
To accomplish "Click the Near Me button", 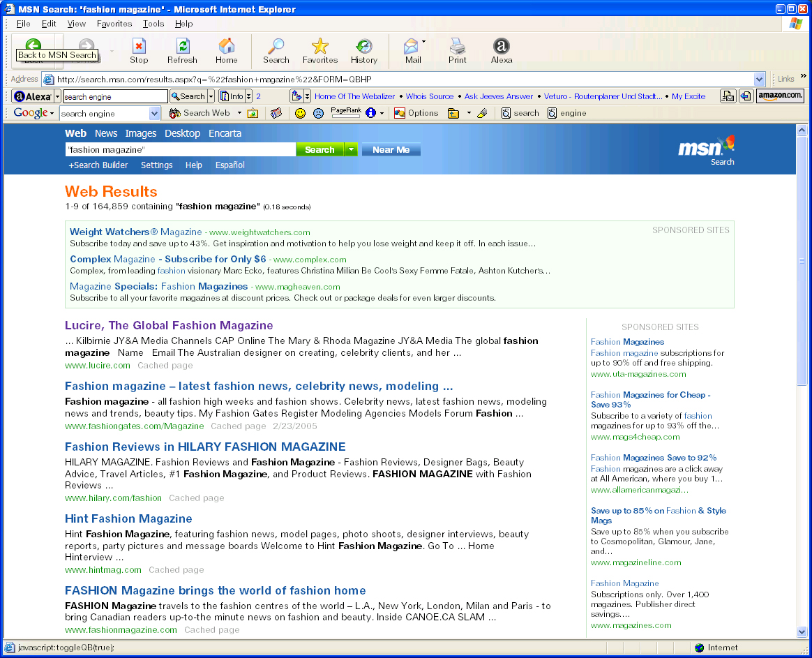I will [391, 150].
